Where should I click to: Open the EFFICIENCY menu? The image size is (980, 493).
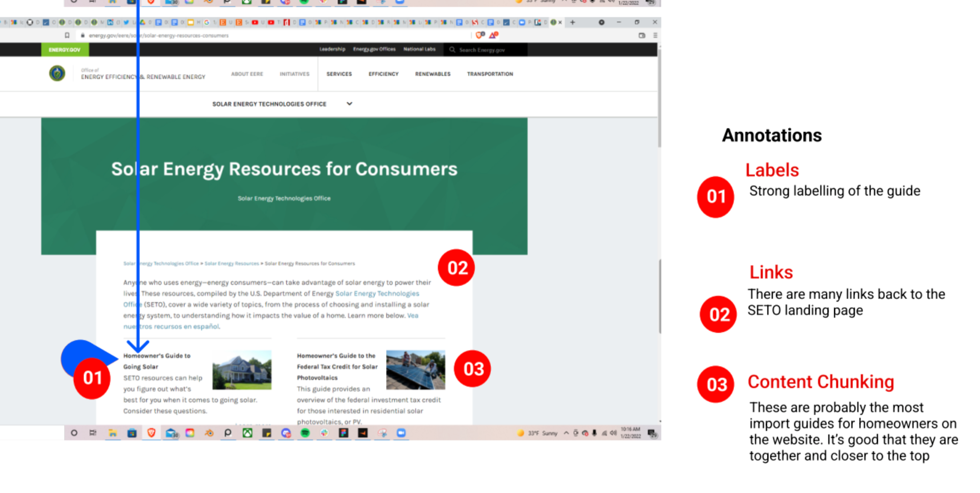[x=383, y=74]
